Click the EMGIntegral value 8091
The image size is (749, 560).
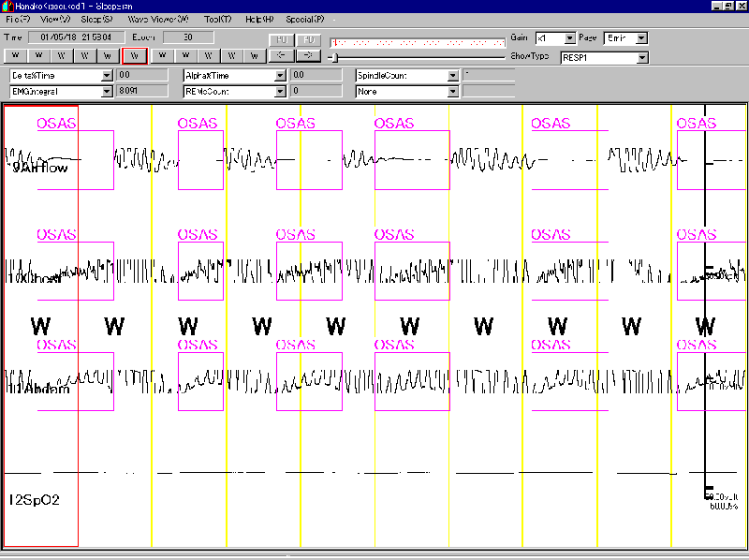point(142,91)
